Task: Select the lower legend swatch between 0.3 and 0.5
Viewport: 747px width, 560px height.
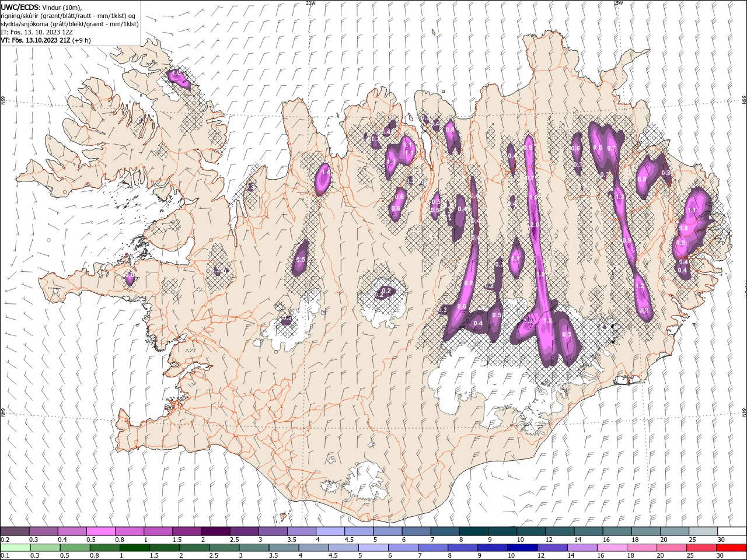Action: coord(45,548)
